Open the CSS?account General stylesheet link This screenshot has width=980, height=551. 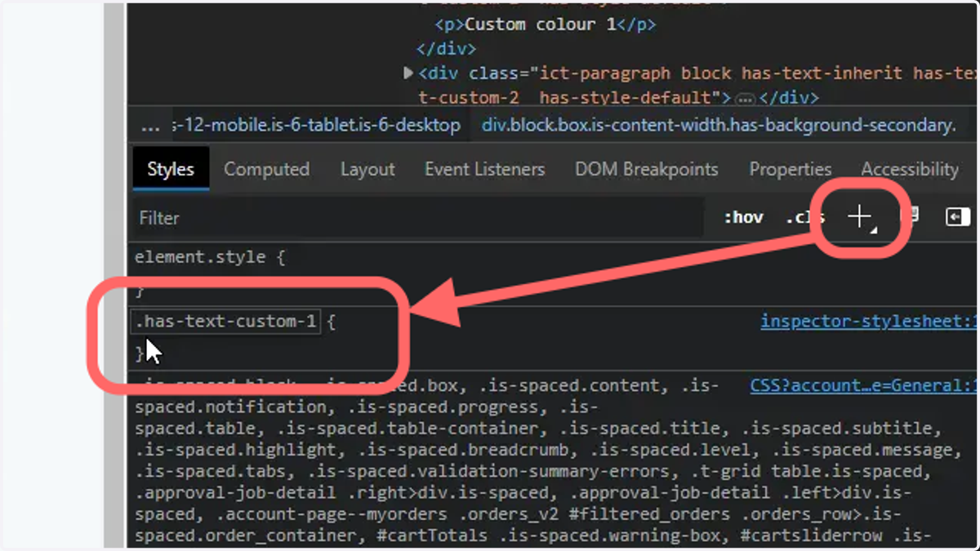(864, 385)
